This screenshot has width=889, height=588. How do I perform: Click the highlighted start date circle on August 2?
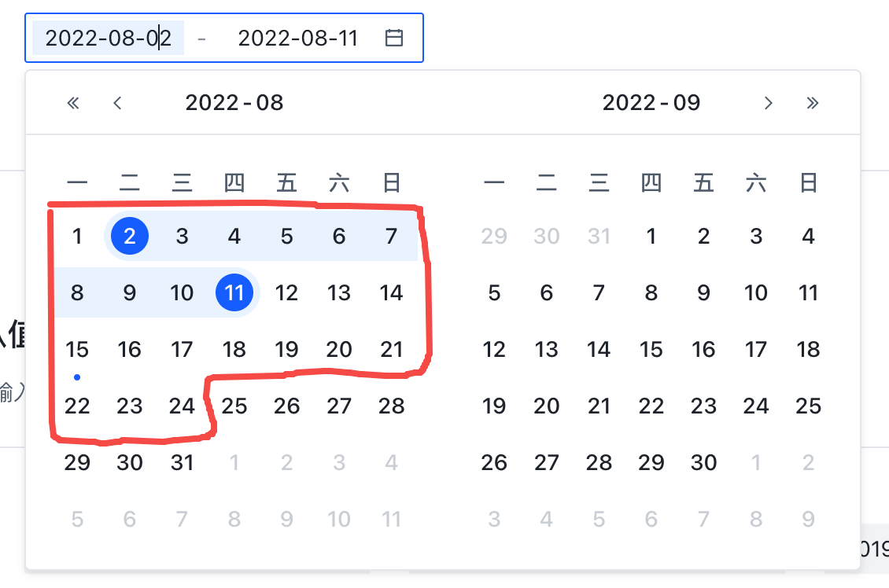click(x=129, y=236)
